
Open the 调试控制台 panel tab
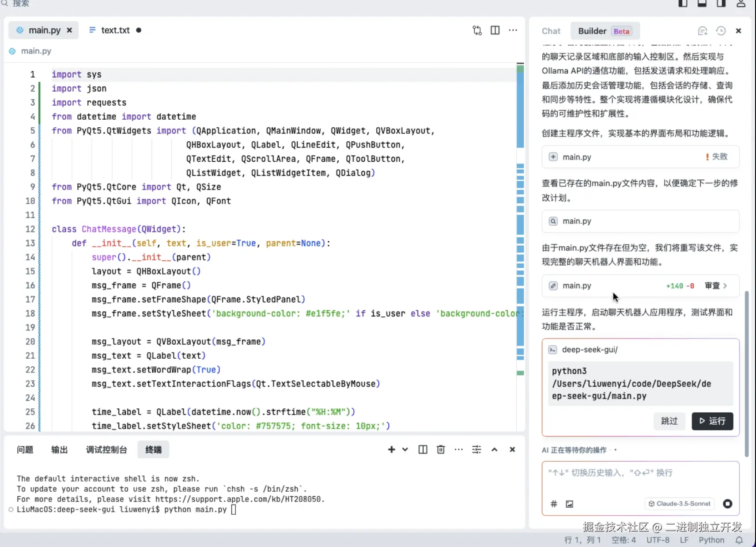click(x=106, y=450)
